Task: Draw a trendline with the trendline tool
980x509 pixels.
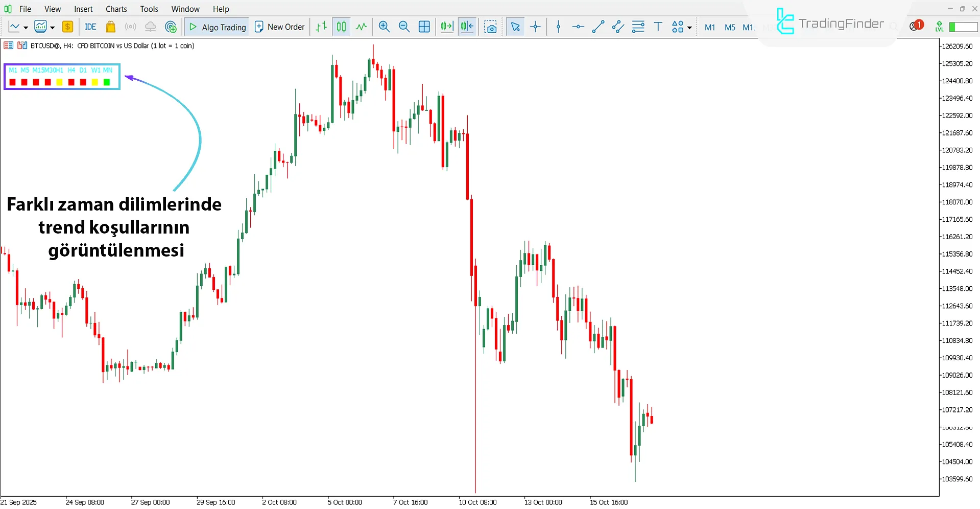Action: (598, 27)
